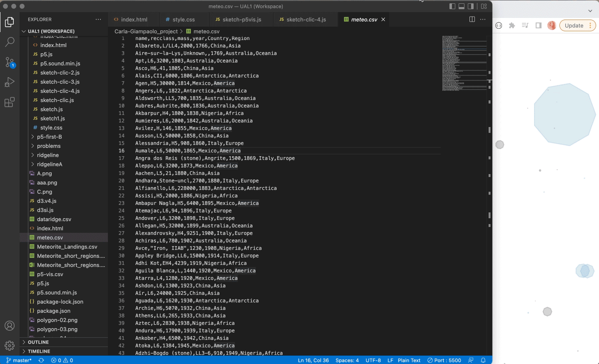Toggle the browser side panel icon
599x364 pixels.
pyautogui.click(x=539, y=25)
